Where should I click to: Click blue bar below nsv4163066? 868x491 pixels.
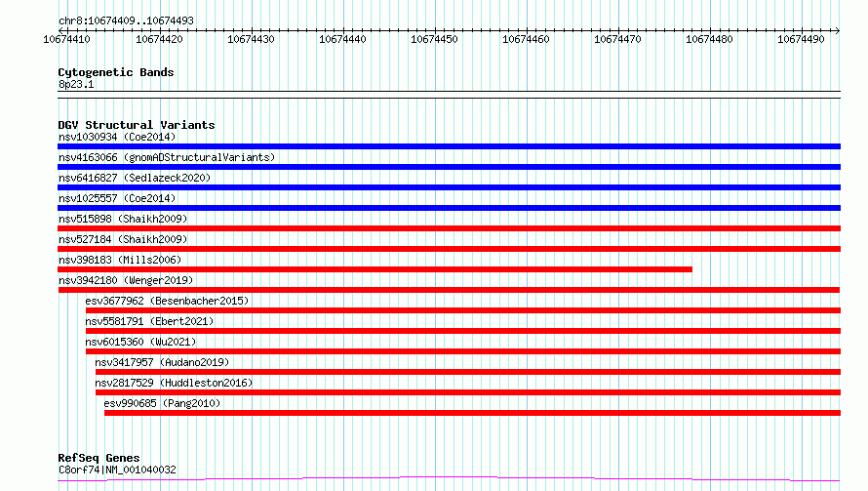[449, 167]
